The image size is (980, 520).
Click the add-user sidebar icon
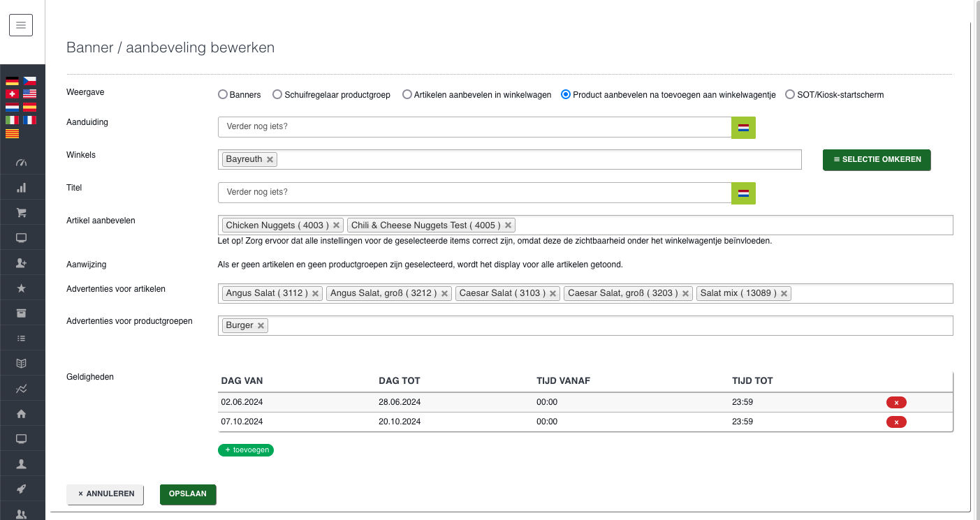(21, 263)
